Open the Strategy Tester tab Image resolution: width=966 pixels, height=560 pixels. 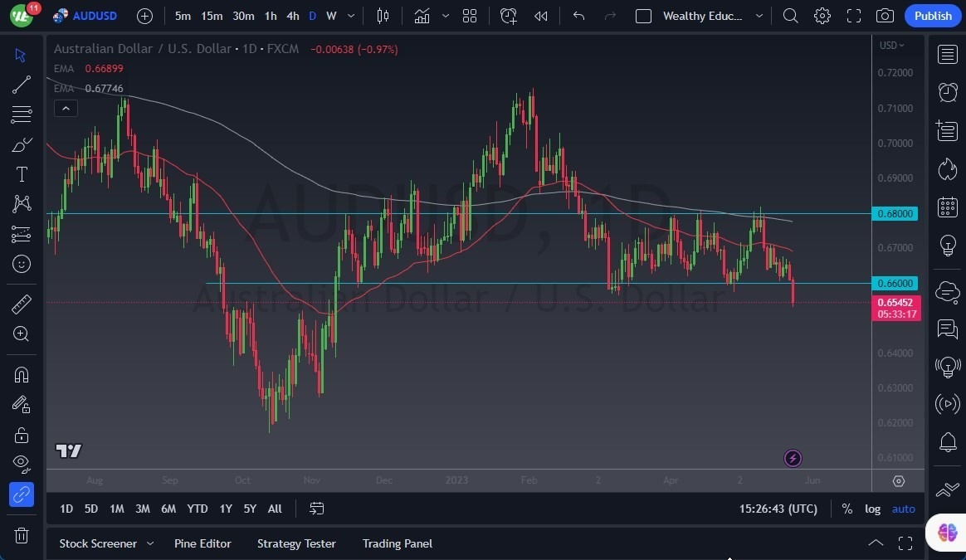click(x=296, y=543)
